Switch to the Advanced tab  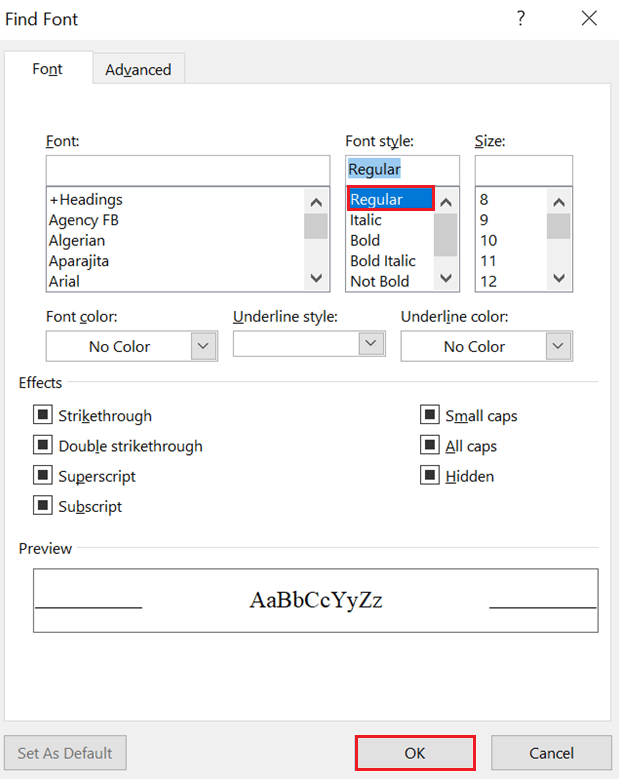138,69
